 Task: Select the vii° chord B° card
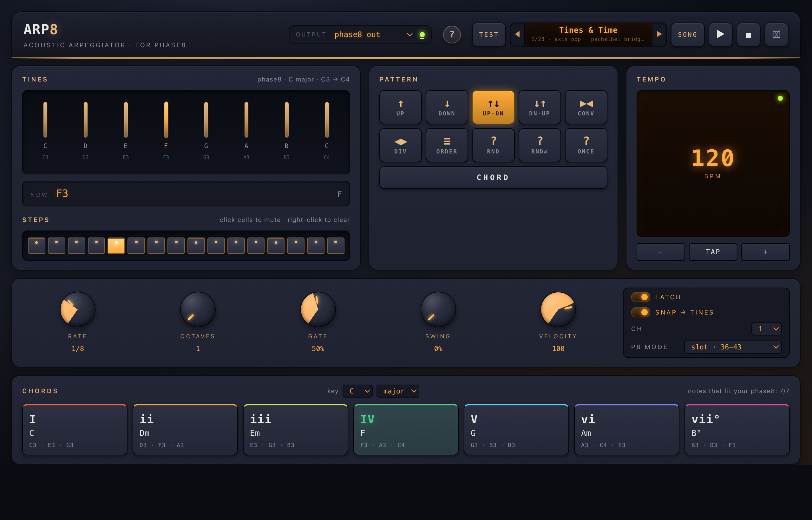pos(737,430)
